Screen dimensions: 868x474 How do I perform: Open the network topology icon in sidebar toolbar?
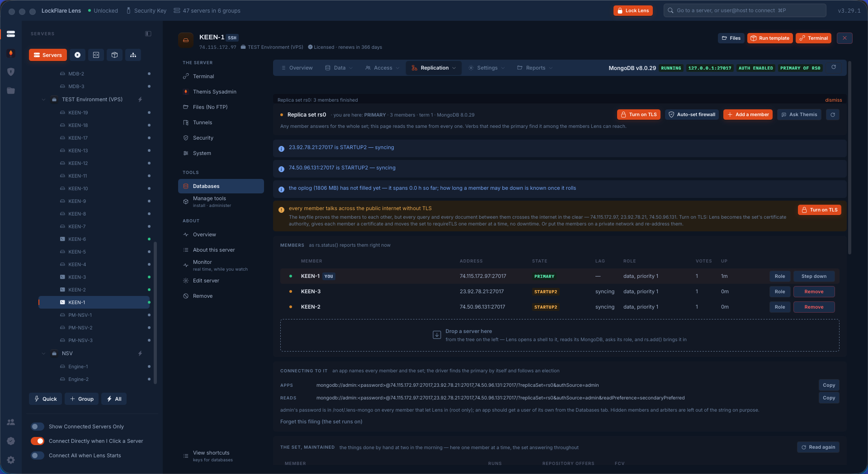point(133,55)
